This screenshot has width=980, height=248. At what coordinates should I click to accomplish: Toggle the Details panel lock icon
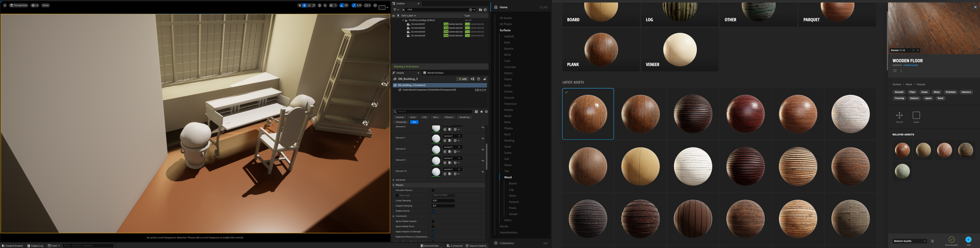[485, 79]
